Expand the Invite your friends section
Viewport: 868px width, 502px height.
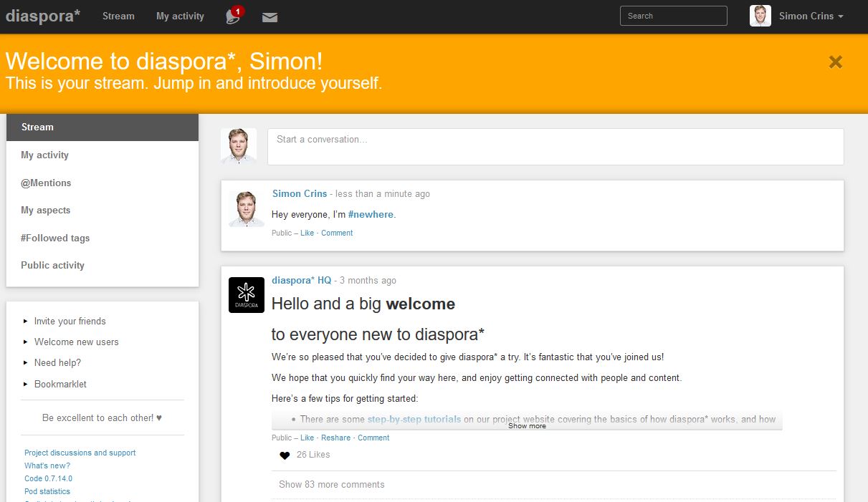tap(70, 322)
